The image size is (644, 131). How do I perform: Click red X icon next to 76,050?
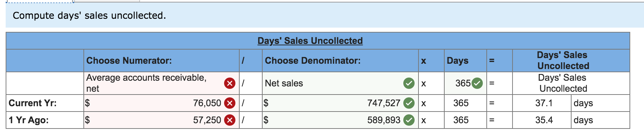coord(230,103)
